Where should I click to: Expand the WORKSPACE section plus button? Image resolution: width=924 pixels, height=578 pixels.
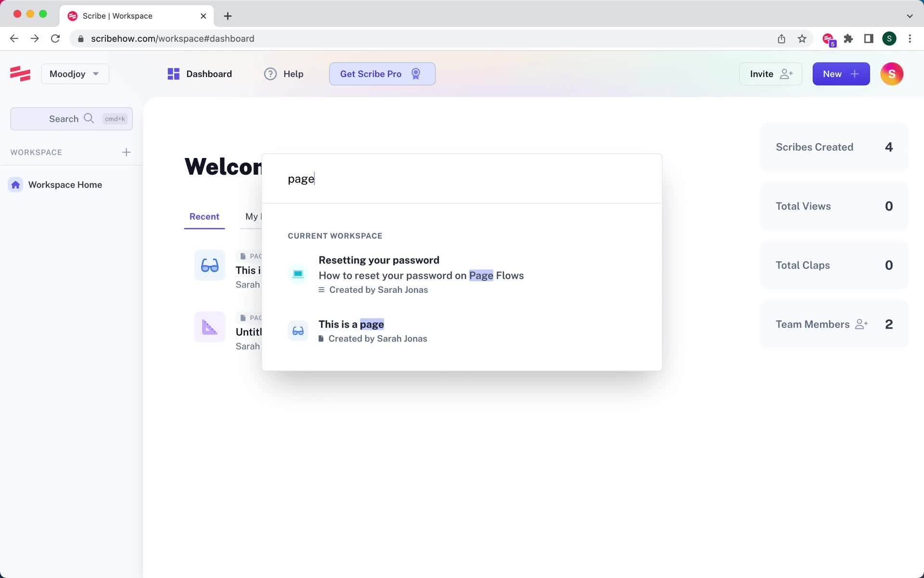126,152
